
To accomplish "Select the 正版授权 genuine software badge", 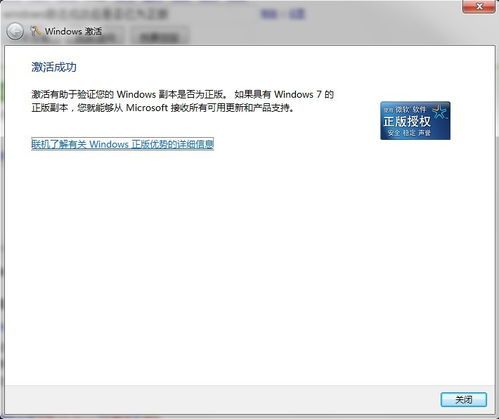I will (x=415, y=121).
